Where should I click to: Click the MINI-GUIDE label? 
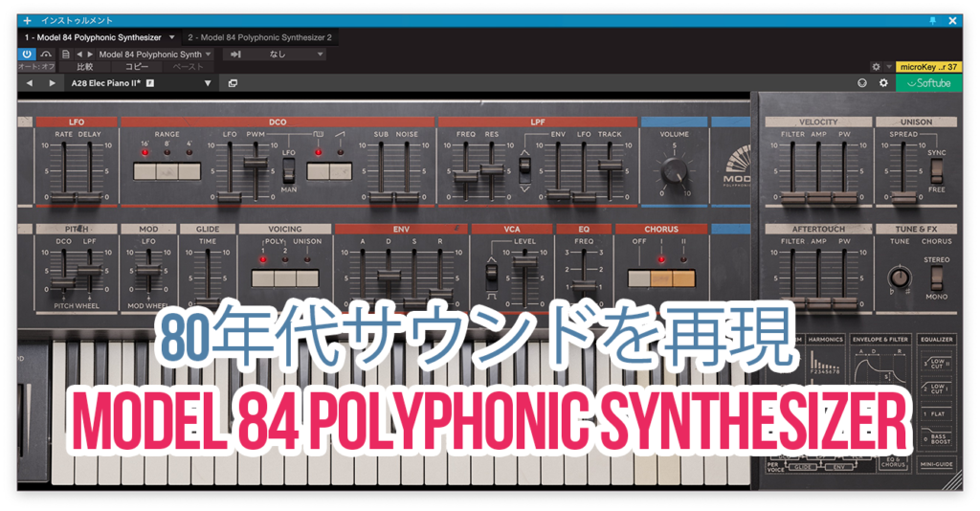click(x=936, y=464)
